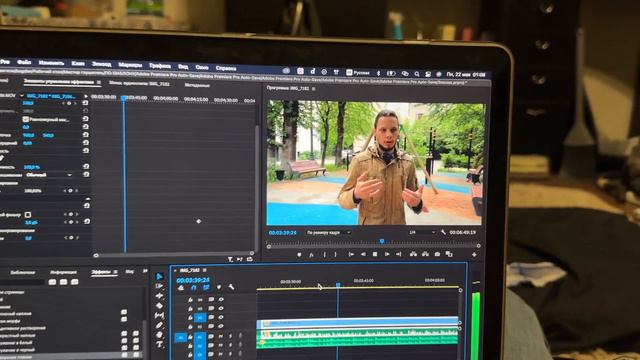Toggle Linked Selection in the timeline
This screenshot has height=360, width=640.
pos(206,287)
